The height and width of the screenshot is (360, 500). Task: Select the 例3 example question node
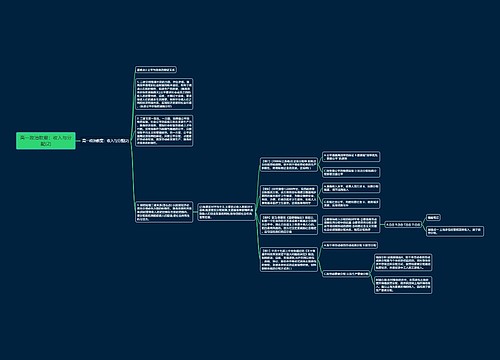(289, 224)
